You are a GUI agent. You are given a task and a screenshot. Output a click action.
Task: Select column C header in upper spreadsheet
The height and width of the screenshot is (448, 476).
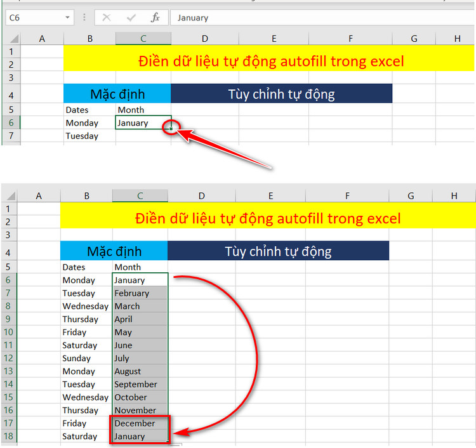[143, 39]
